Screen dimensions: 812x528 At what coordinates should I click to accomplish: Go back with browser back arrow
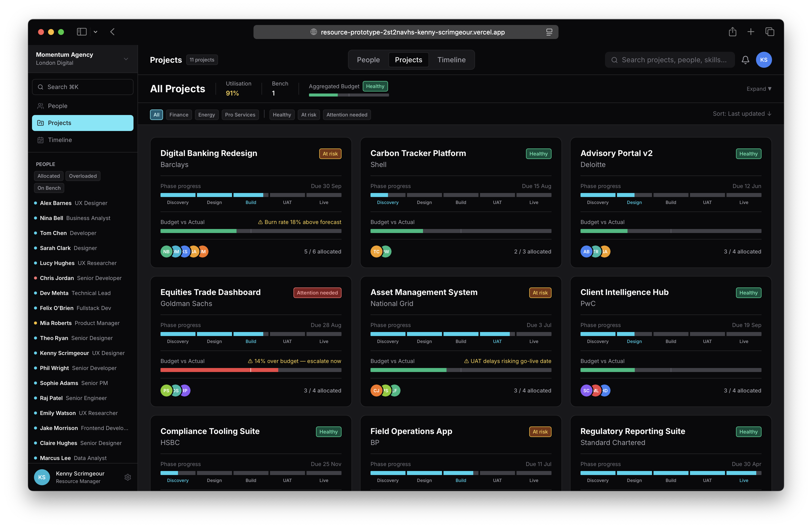pyautogui.click(x=112, y=32)
